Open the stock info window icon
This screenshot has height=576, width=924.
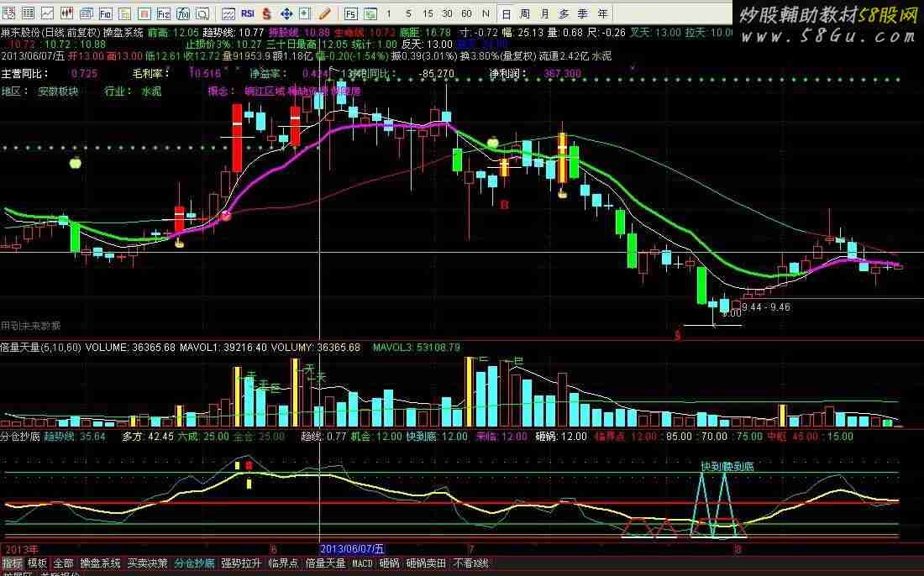tap(86, 13)
